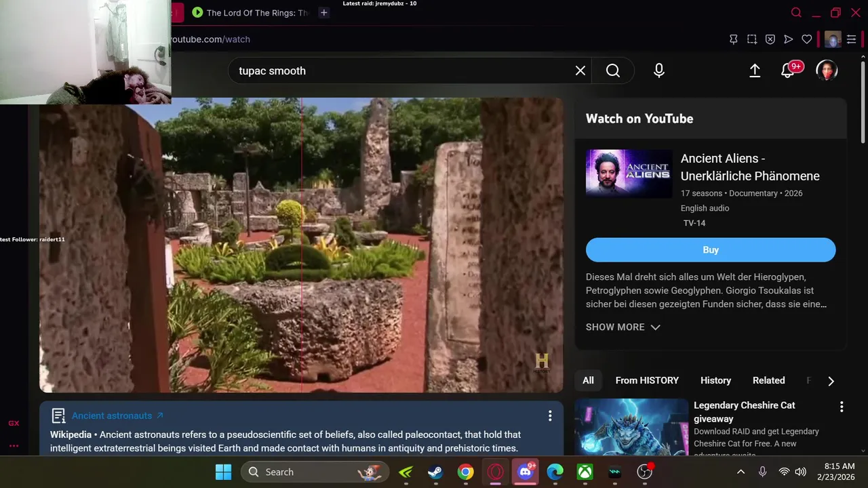
Task: Open Opera Flow send icon
Action: [x=789, y=39]
